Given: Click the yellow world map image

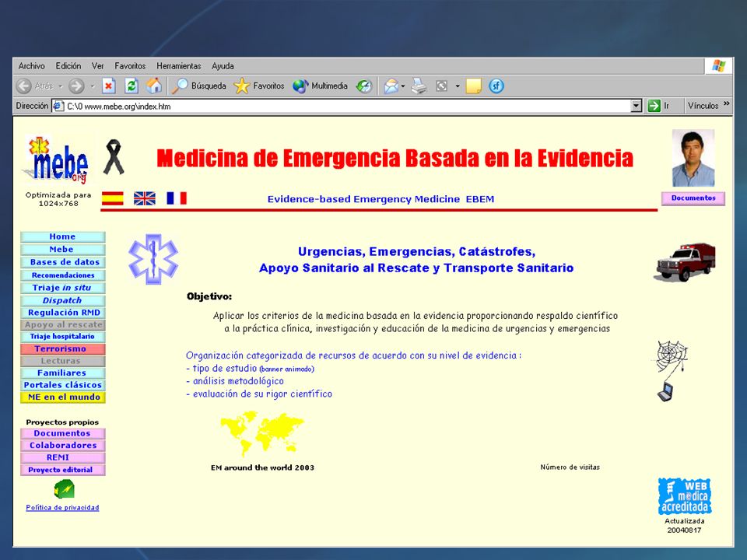Looking at the screenshot, I should (x=262, y=434).
